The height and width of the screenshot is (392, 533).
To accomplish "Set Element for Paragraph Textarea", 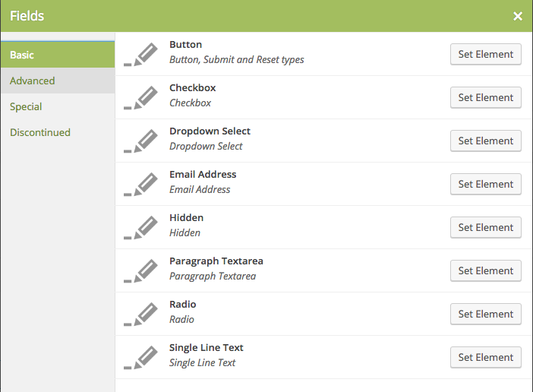I will pyautogui.click(x=486, y=270).
